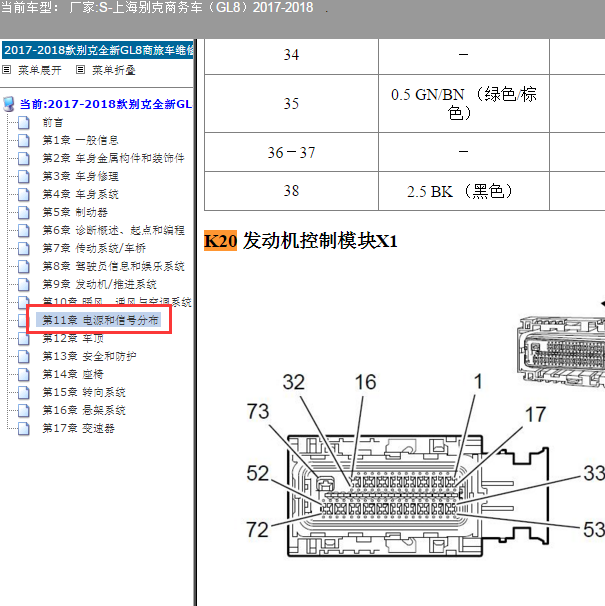The height and width of the screenshot is (606, 605).
Task: Click the page icon beside 第2章 车身金属构件和装饰件
Action: tap(24, 158)
